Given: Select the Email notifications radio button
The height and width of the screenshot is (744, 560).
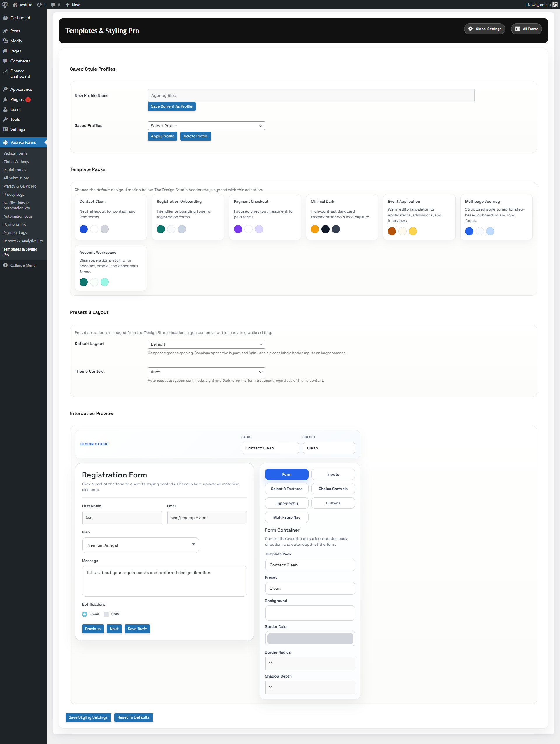Looking at the screenshot, I should (84, 614).
